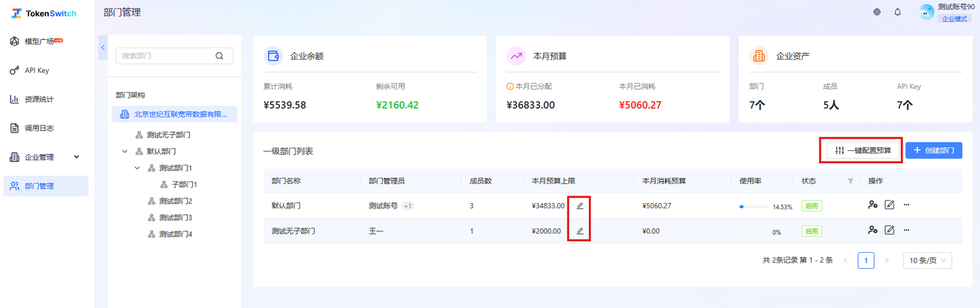Filter the 状态 column
The image size is (980, 308).
(850, 181)
